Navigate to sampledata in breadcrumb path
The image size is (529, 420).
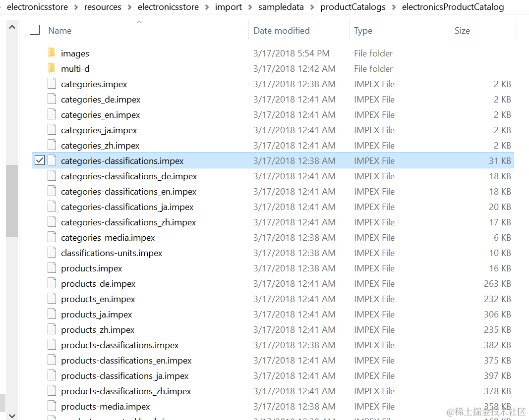coord(281,7)
